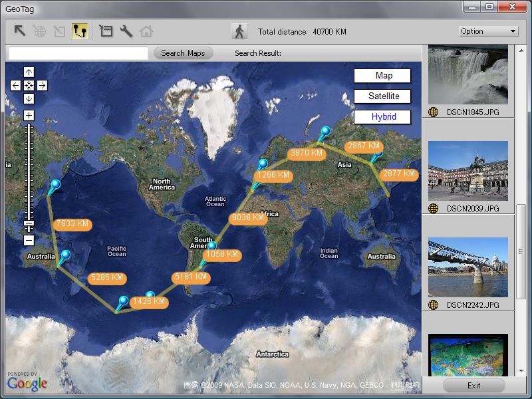The image size is (532, 399).
Task: Select the arrow pointer tool
Action: [x=20, y=31]
